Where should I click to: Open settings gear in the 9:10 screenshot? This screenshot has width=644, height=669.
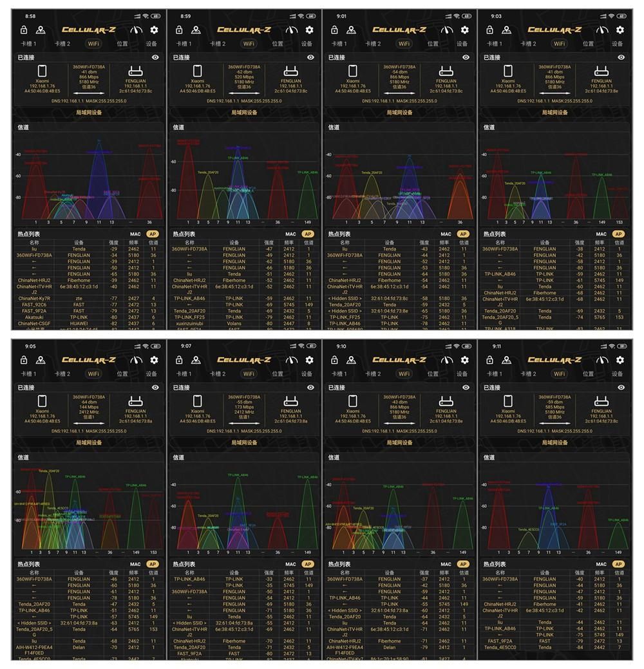click(465, 360)
